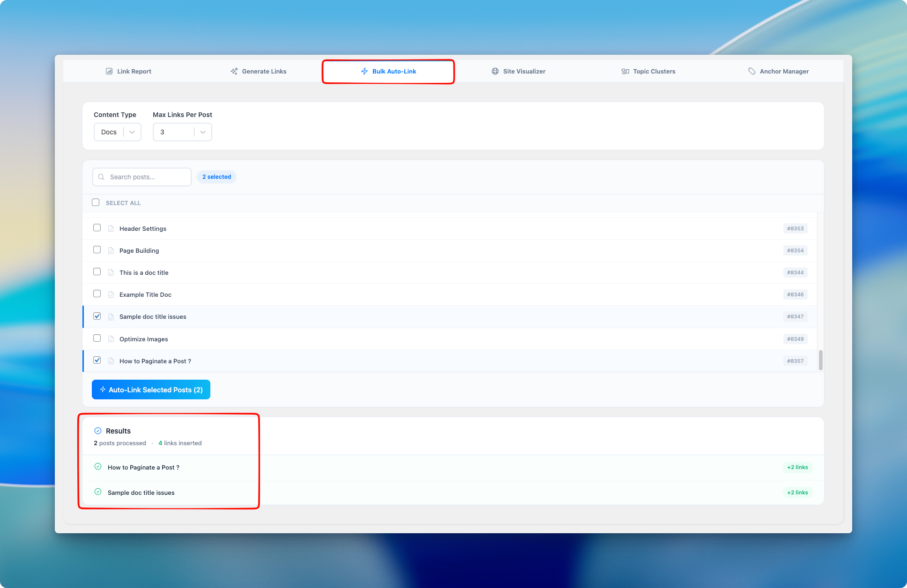Screen dimensions: 907x588
Task: Focus the Search posts input field
Action: point(148,177)
